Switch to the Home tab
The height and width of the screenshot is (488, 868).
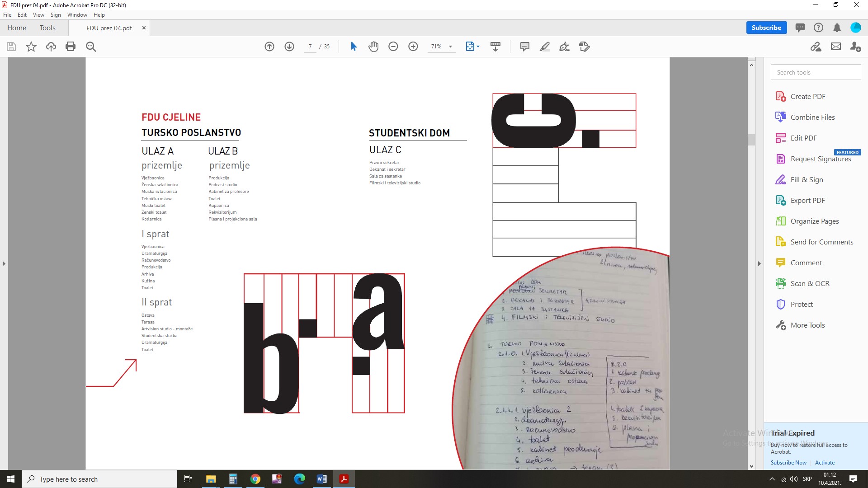click(x=17, y=28)
